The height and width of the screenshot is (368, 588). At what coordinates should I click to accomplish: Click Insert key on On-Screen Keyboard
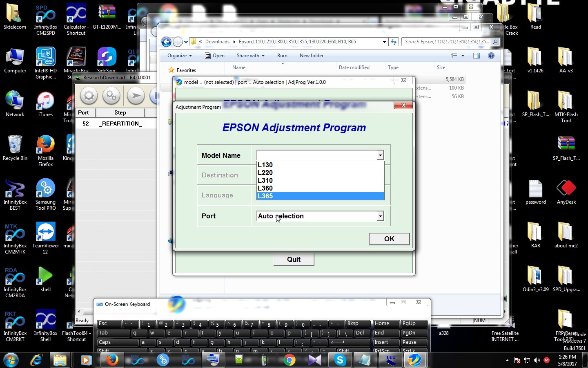tap(386, 343)
